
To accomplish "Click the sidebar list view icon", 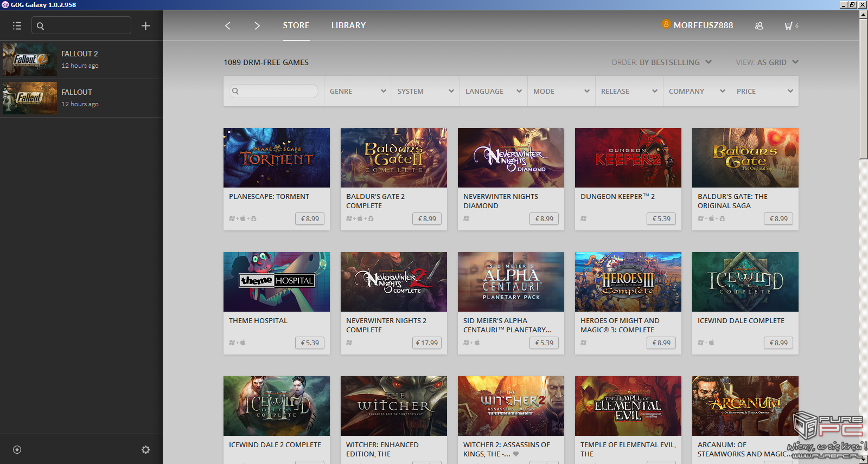I will (x=17, y=25).
